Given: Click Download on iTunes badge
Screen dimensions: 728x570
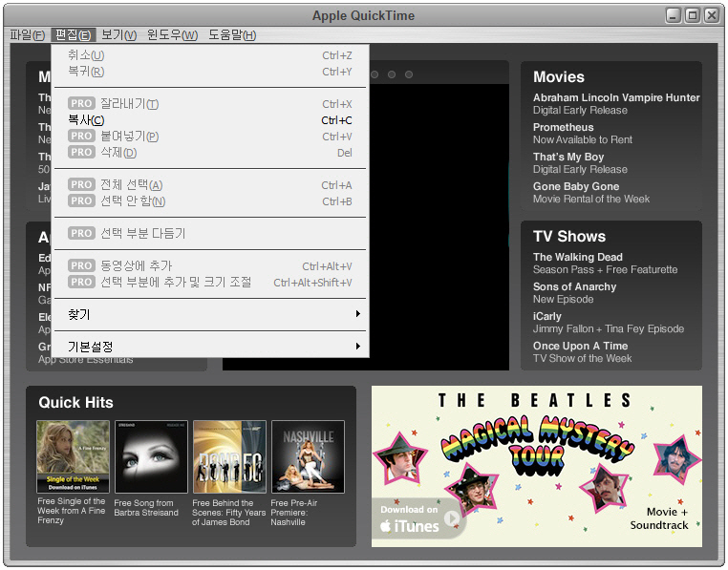Looking at the screenshot, I should tap(418, 519).
